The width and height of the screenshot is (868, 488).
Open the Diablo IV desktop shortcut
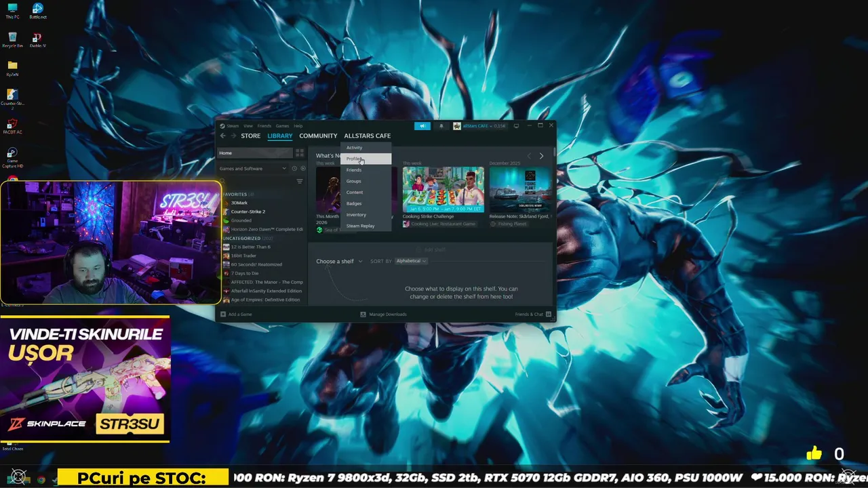[x=37, y=40]
